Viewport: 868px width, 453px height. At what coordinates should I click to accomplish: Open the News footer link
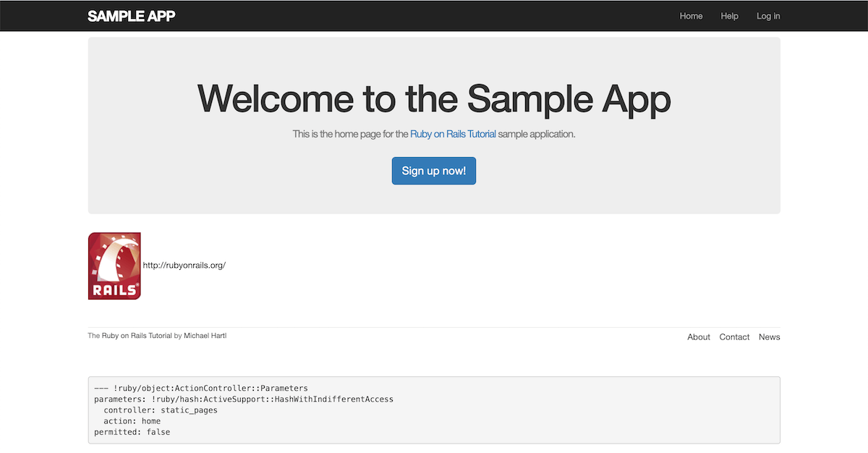pos(769,337)
